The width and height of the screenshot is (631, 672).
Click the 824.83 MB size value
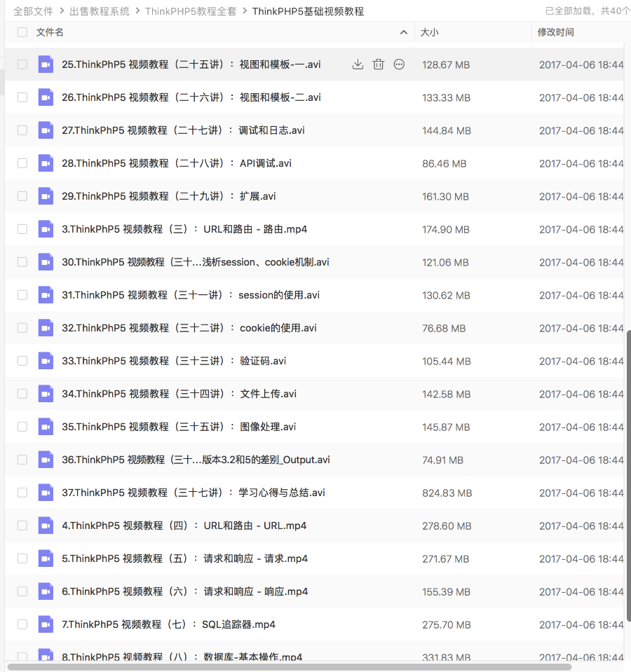tap(447, 493)
